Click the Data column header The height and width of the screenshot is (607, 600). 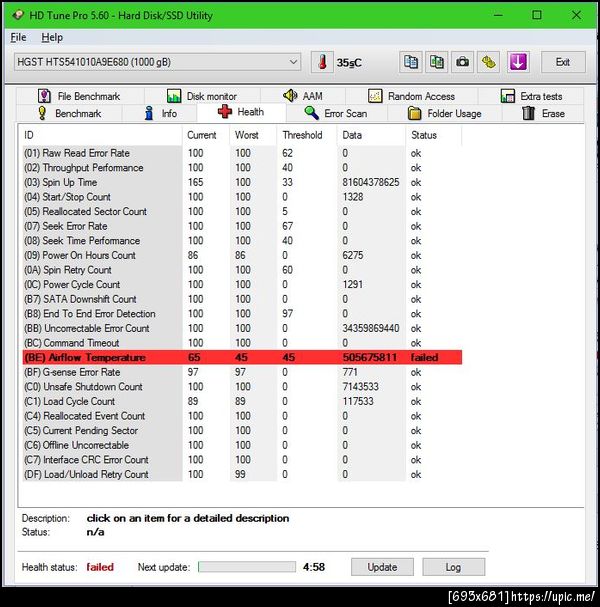(x=371, y=135)
